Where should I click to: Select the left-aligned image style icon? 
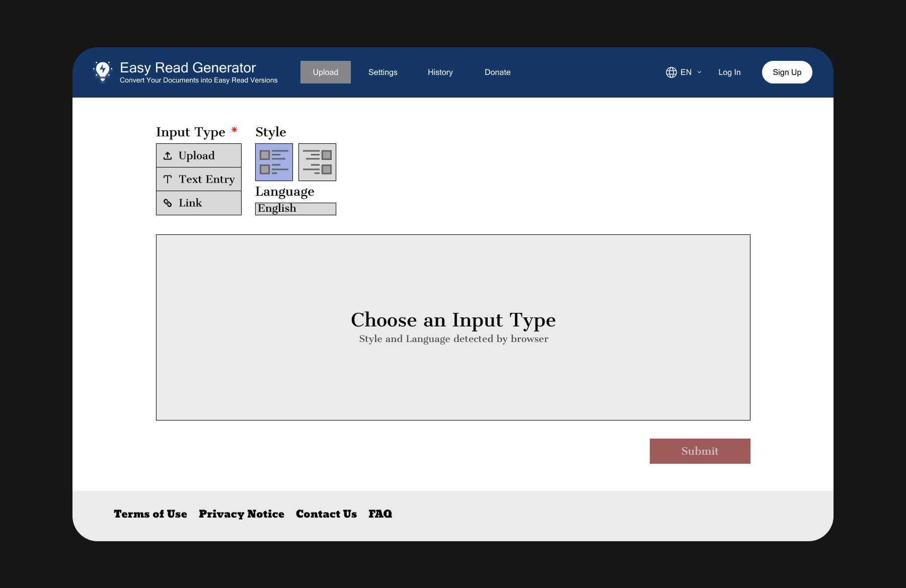click(x=274, y=162)
